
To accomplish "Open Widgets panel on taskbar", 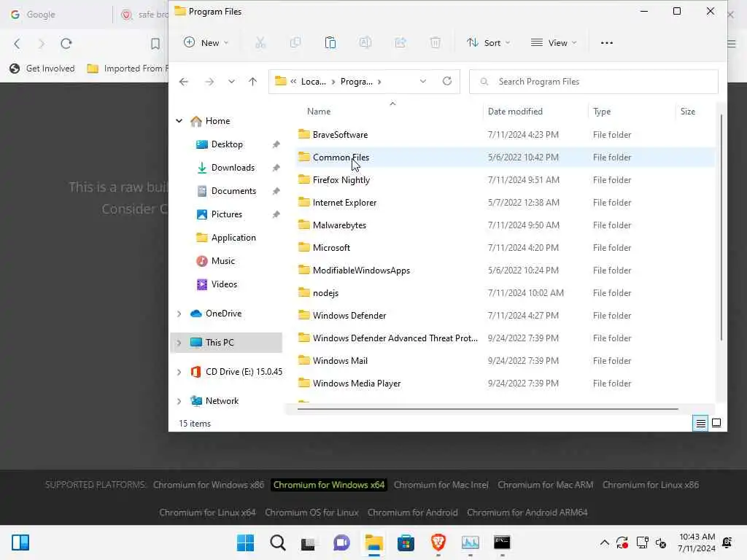I will coord(20,542).
